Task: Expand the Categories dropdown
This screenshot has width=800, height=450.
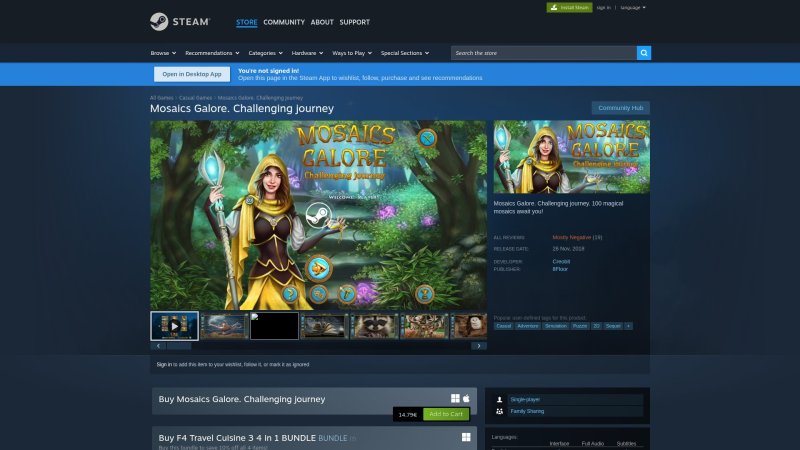Action: coord(265,53)
